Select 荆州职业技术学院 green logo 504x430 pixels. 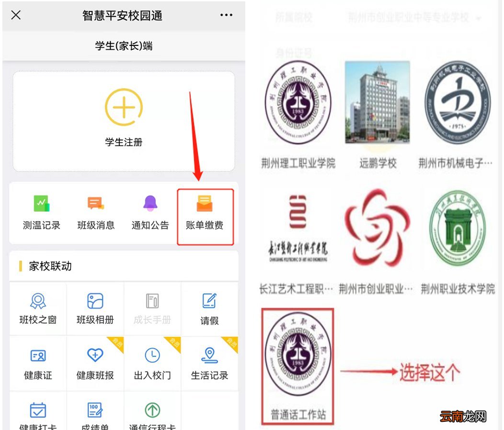pos(458,228)
